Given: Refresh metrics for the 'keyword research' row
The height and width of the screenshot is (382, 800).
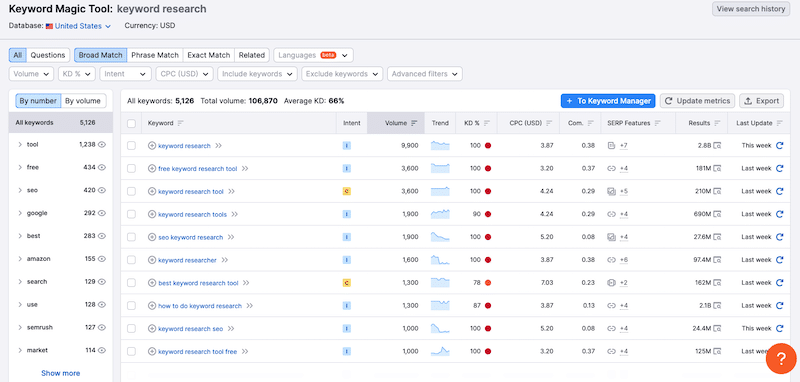Looking at the screenshot, I should [x=779, y=145].
